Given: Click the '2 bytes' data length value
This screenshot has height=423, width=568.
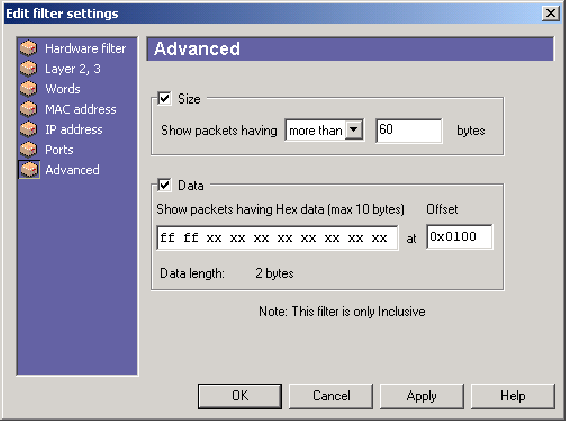Looking at the screenshot, I should point(274,273).
